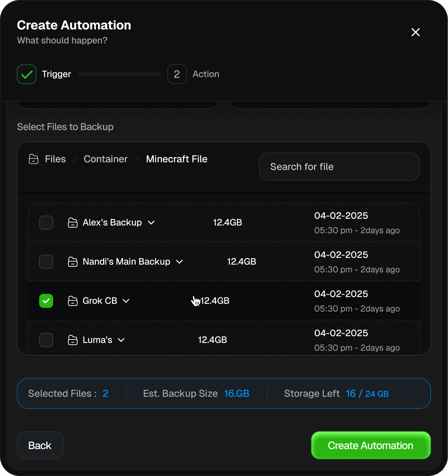Check the Nandi's Main Backup checkbox
The width and height of the screenshot is (448, 476).
pyautogui.click(x=46, y=262)
